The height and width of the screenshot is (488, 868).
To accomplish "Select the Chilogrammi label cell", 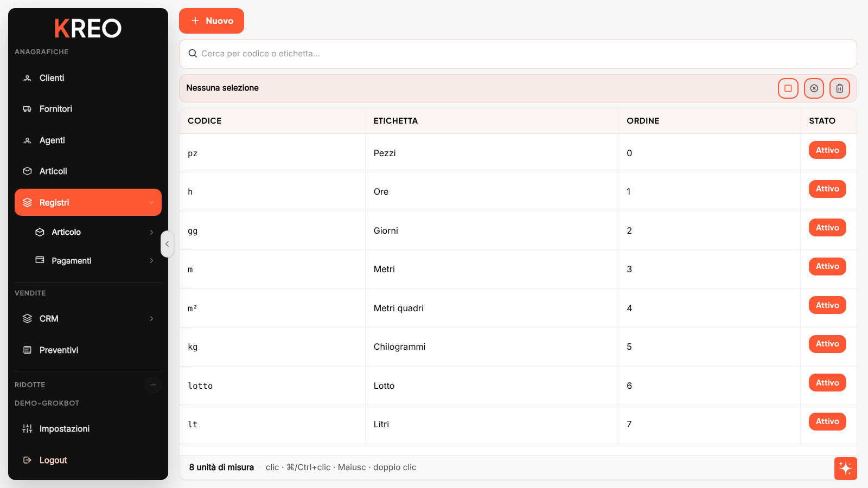I will [x=492, y=347].
